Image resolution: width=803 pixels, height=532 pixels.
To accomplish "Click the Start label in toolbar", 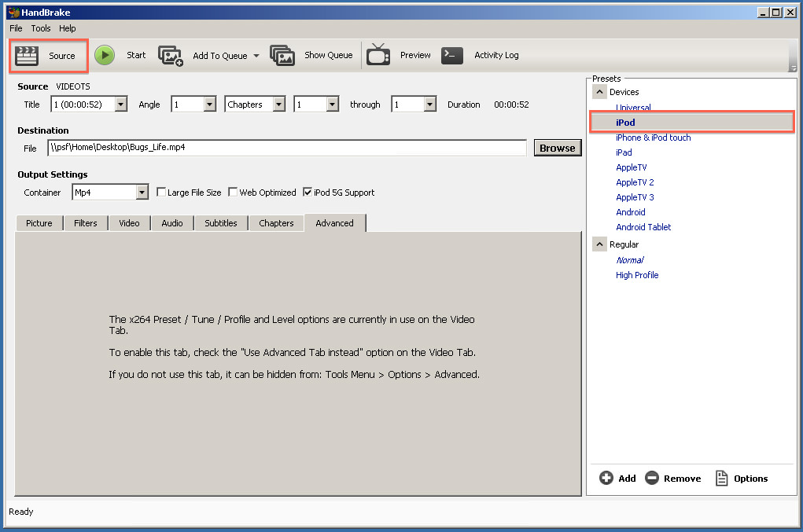I will (136, 55).
